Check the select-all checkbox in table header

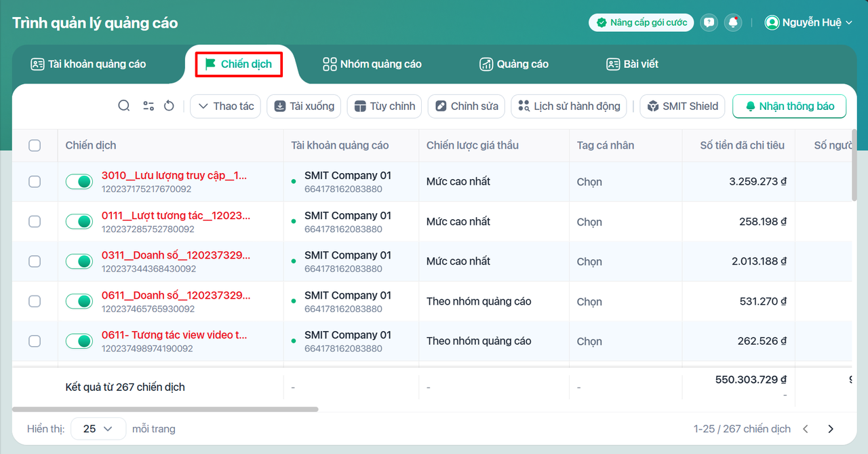[35, 145]
